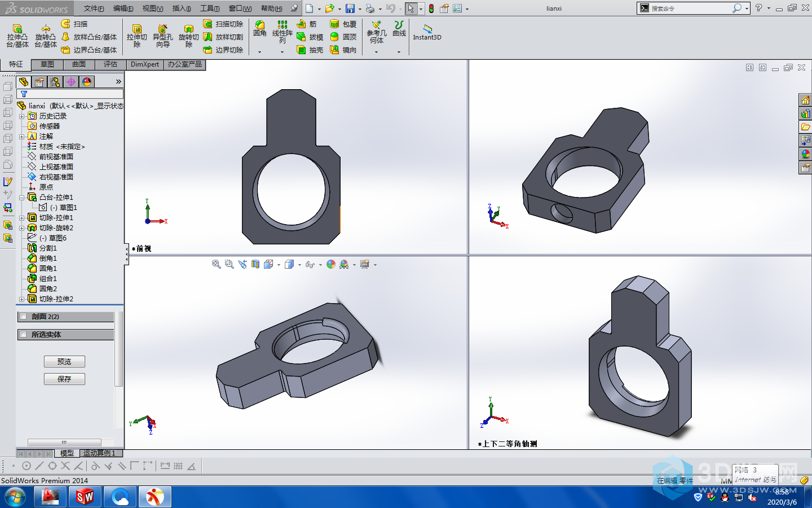
Task: Click the Save icon in top toolbar
Action: [350, 8]
